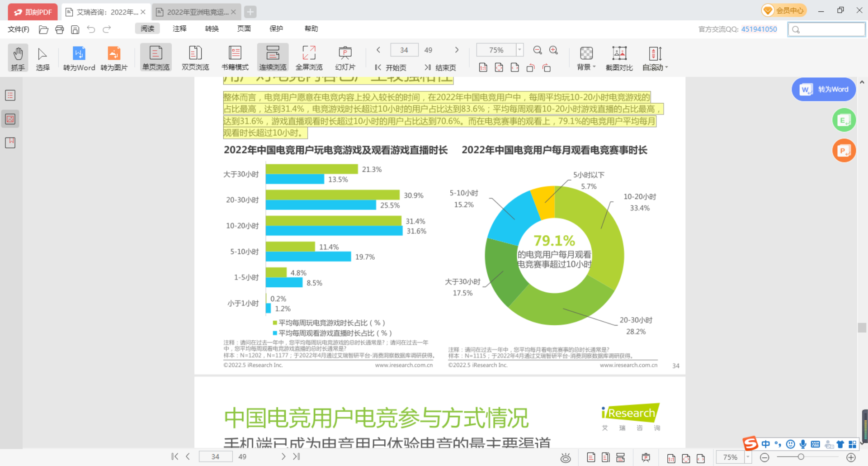
Task: Click the print icon in the menu bar
Action: click(x=59, y=29)
